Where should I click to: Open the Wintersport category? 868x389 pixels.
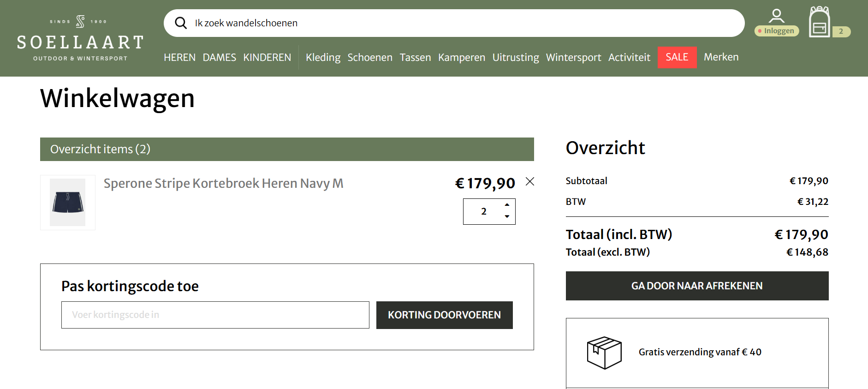(574, 57)
